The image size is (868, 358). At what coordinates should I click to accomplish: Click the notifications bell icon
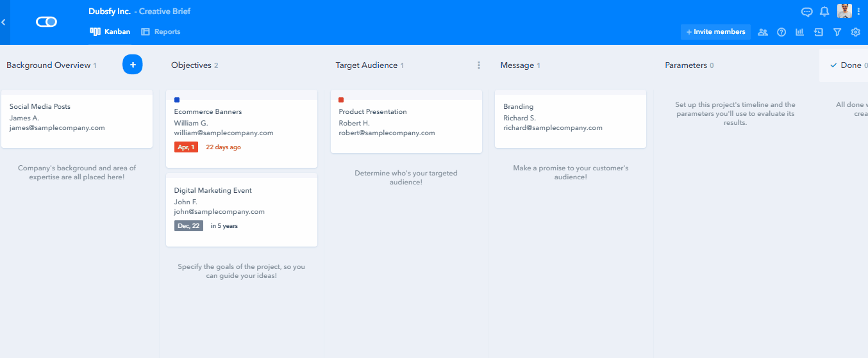(x=824, y=12)
